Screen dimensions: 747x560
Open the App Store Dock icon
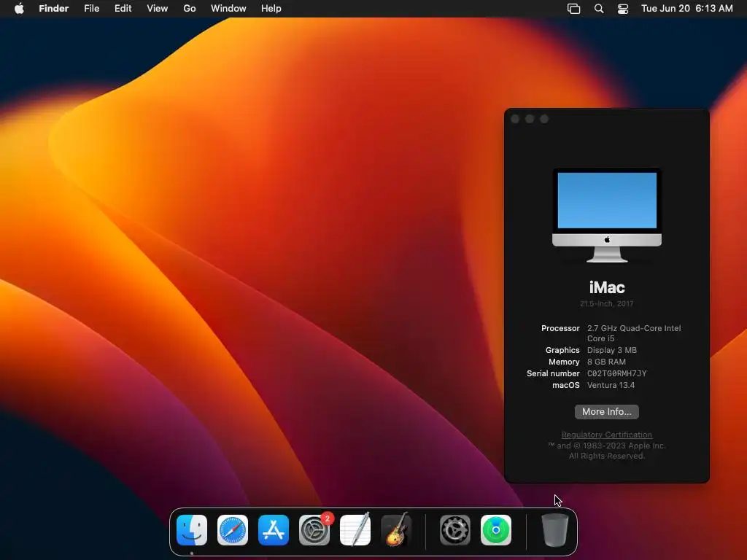click(x=274, y=530)
